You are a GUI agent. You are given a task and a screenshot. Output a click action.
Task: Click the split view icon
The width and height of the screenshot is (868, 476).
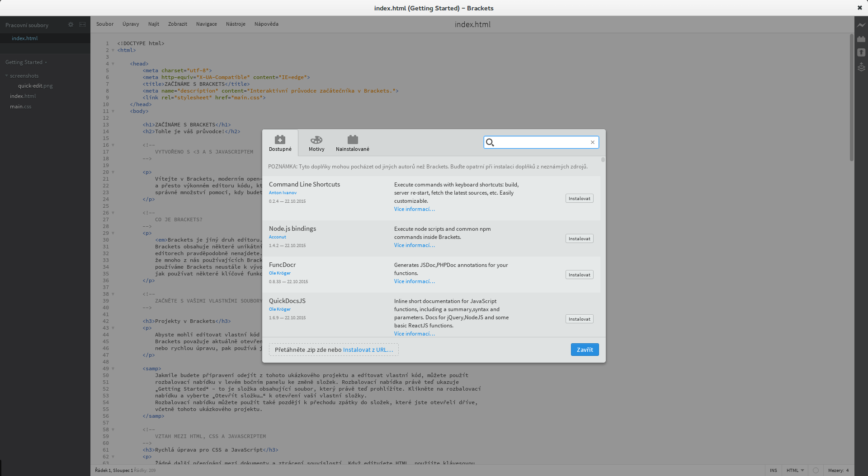(x=82, y=25)
